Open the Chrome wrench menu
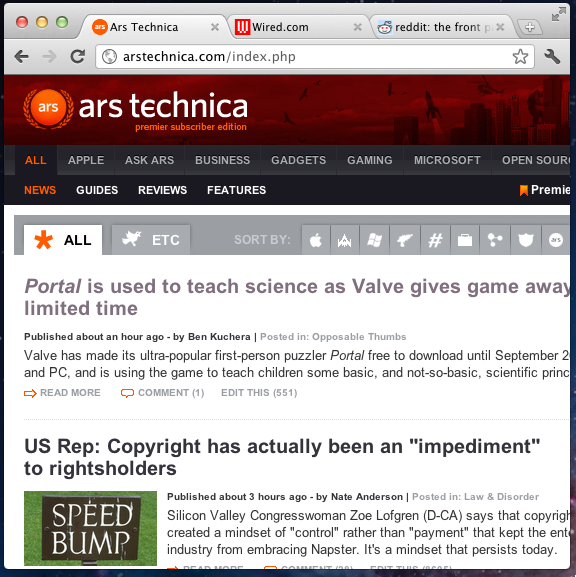 click(x=552, y=56)
